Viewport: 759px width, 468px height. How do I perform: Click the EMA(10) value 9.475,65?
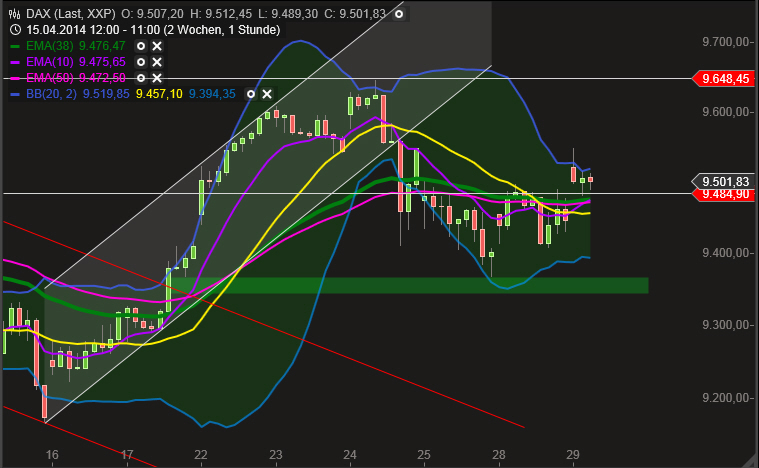(102, 62)
